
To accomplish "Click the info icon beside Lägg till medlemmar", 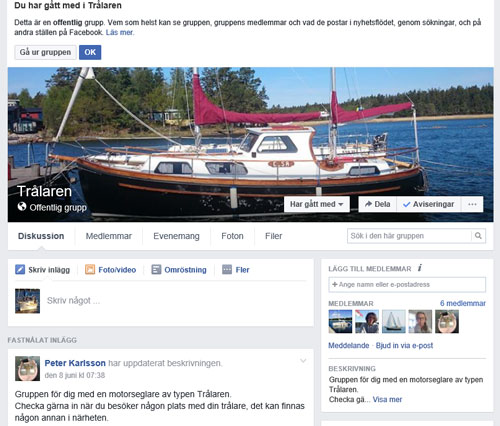I will coord(420,268).
